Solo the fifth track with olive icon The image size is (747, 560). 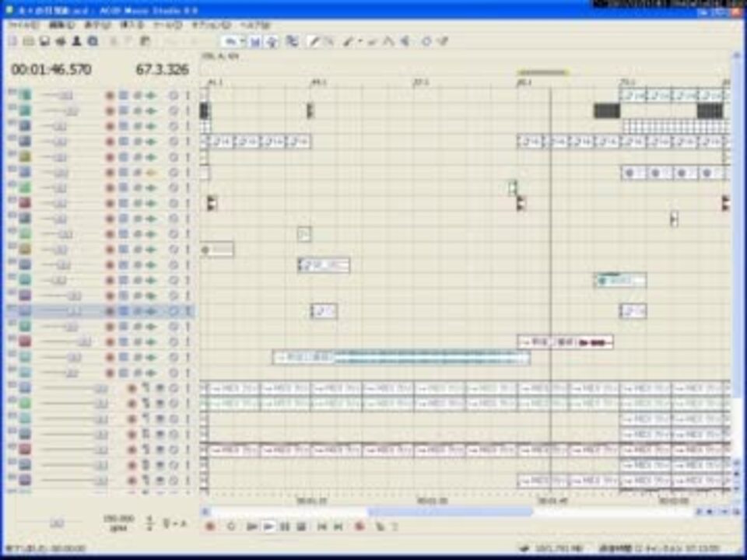[188, 157]
